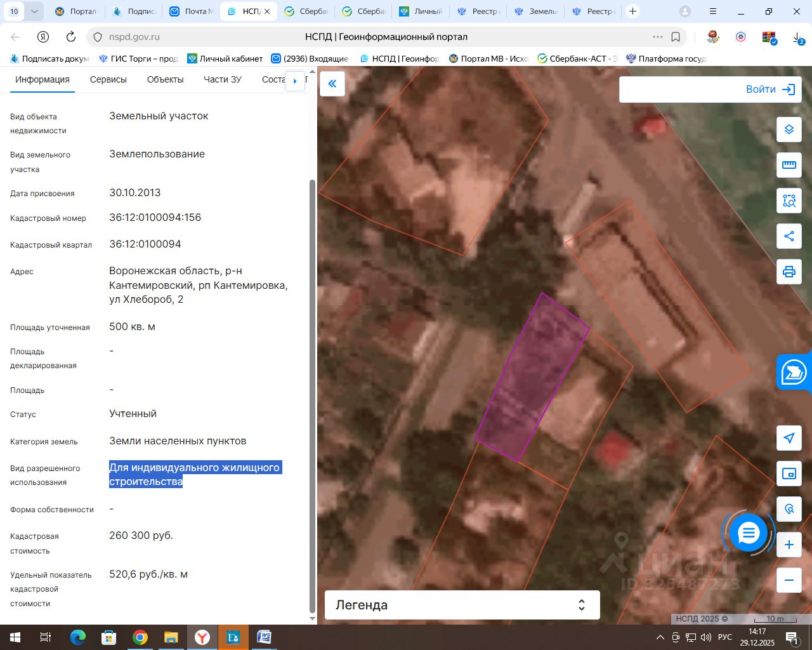Open the Yandex home button
This screenshot has width=812, height=650.
(43, 37)
